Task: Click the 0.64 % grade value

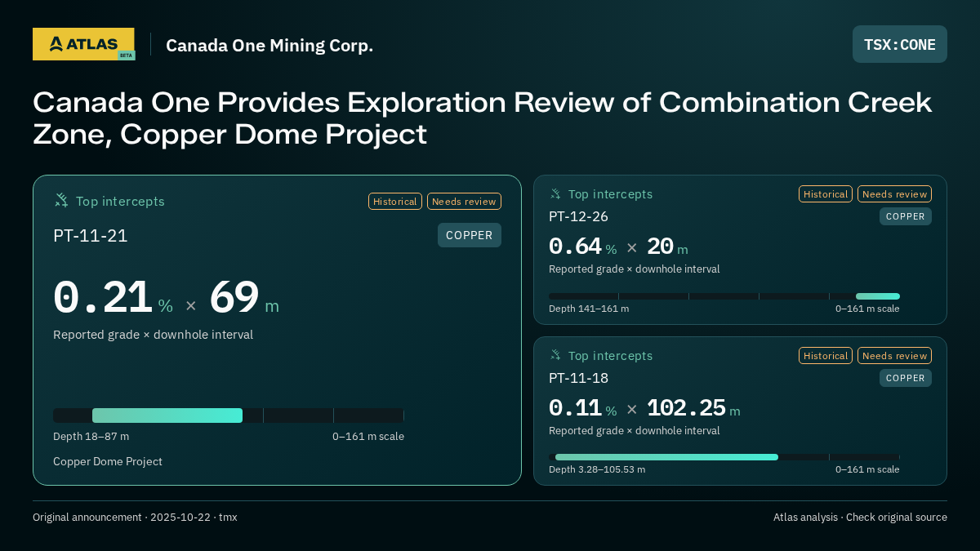Action: pyautogui.click(x=582, y=247)
